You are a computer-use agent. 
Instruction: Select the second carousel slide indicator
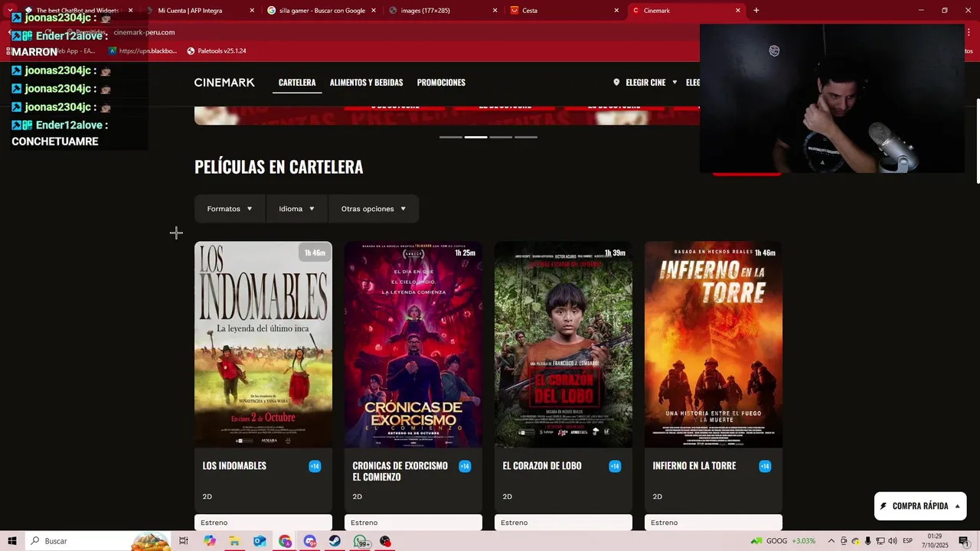[x=476, y=137]
